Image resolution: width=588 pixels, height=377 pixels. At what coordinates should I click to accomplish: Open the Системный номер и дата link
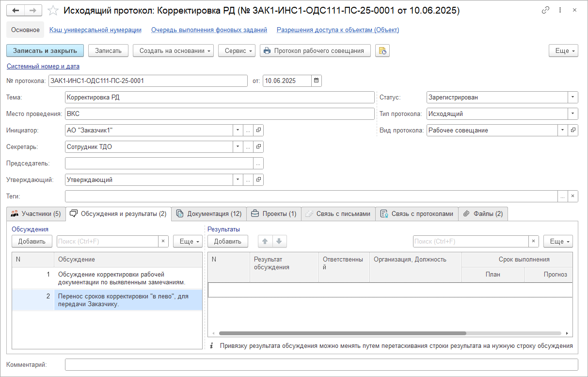[43, 66]
